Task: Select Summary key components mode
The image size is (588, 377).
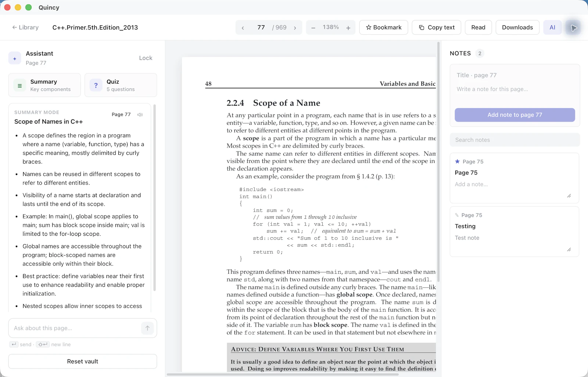Action: tap(44, 85)
